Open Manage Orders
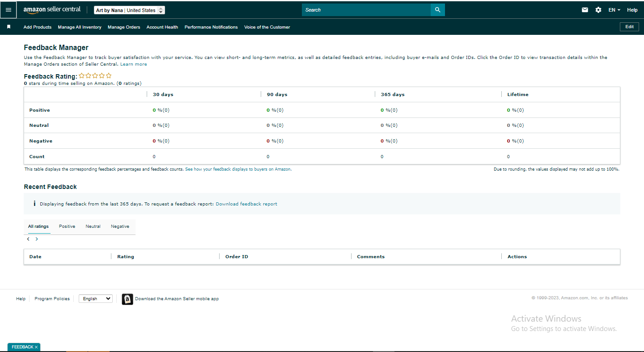Screen dimensions: 644x352 click(x=124, y=27)
